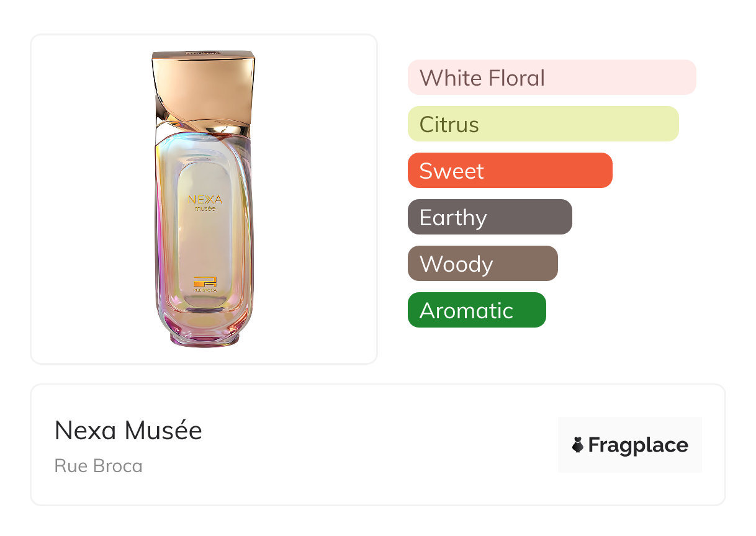756x536 pixels.
Task: Select the White Floral accord bar
Action: (551, 78)
